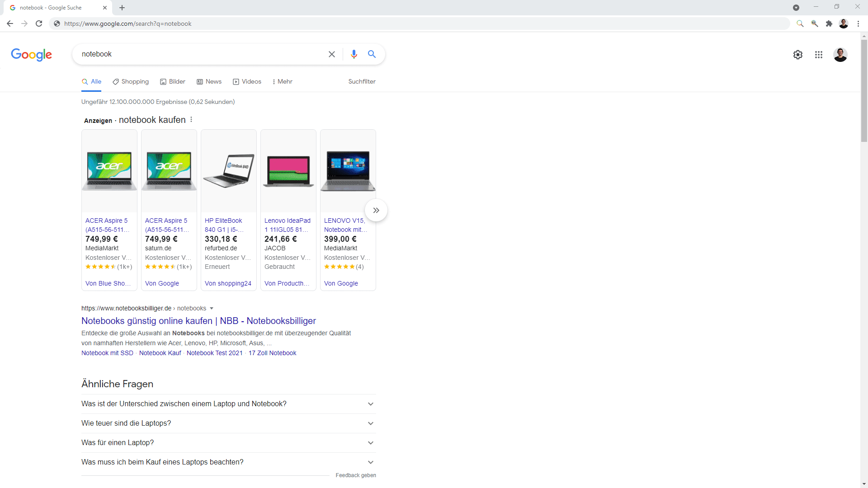This screenshot has height=488, width=868.
Task: Switch to the Videos tab
Action: [247, 82]
